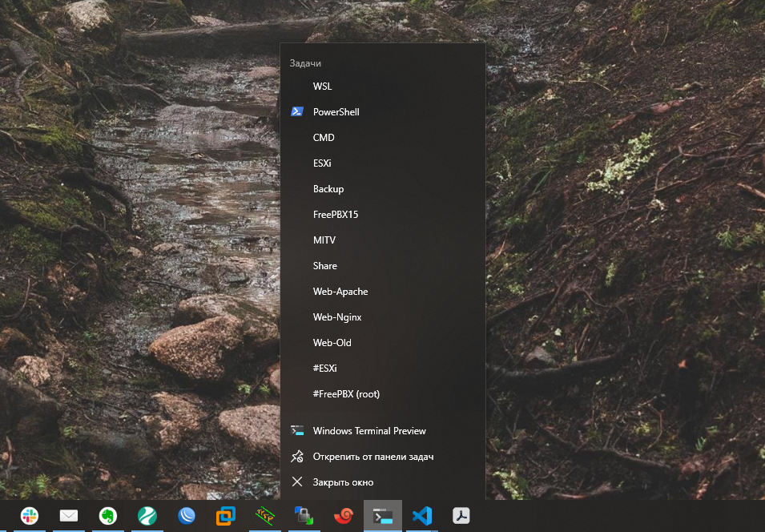Image resolution: width=765 pixels, height=532 pixels.
Task: Launch the WSL task entry
Action: point(323,86)
